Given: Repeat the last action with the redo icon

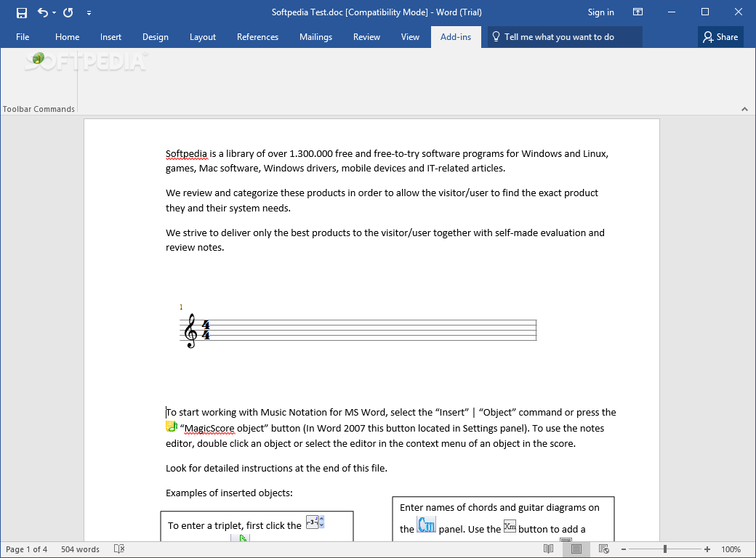Looking at the screenshot, I should [x=68, y=12].
